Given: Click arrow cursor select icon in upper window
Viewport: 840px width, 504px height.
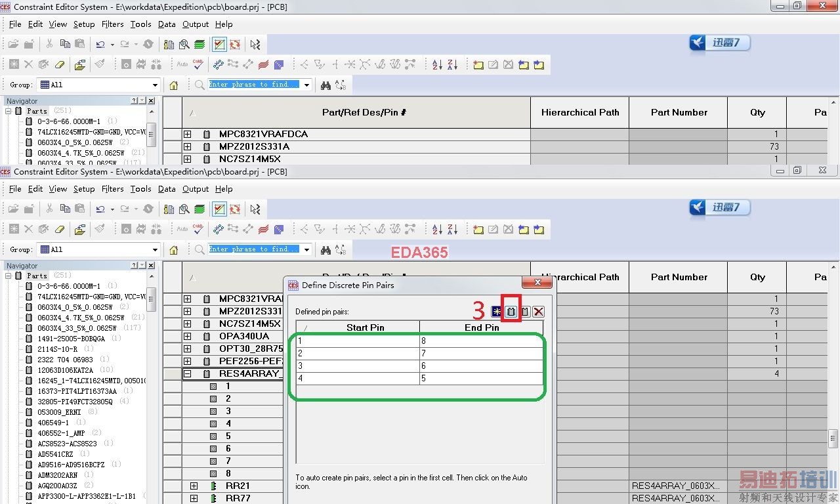Looking at the screenshot, I should (255, 44).
